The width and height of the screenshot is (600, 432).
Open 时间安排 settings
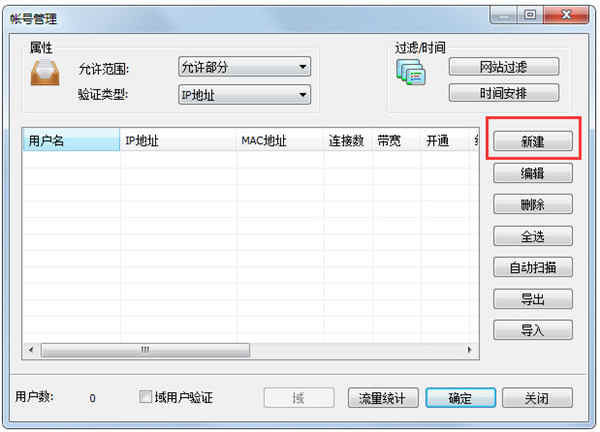(504, 93)
